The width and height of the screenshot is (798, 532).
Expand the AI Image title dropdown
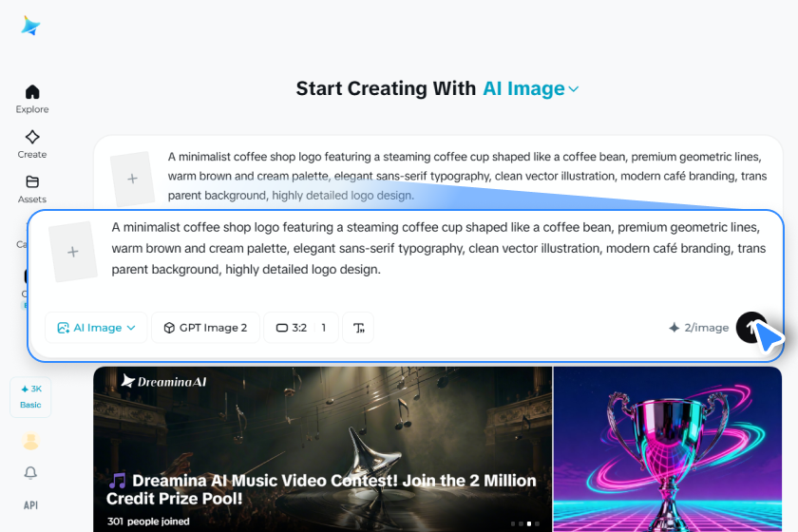[530, 88]
